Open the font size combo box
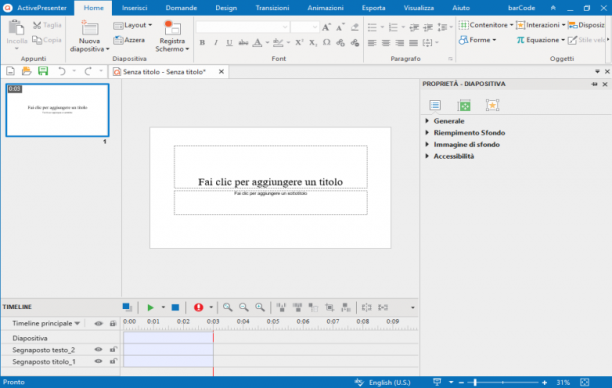The image size is (612, 388). point(305,27)
